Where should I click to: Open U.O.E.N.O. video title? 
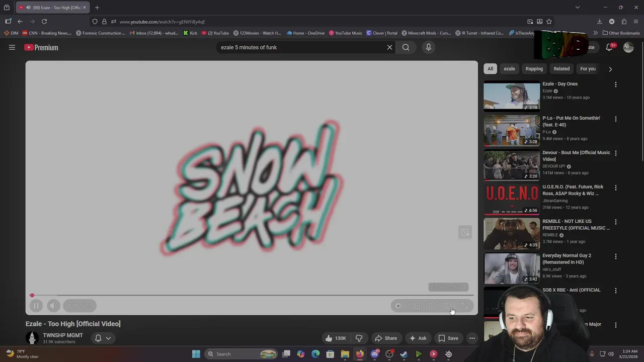573,190
